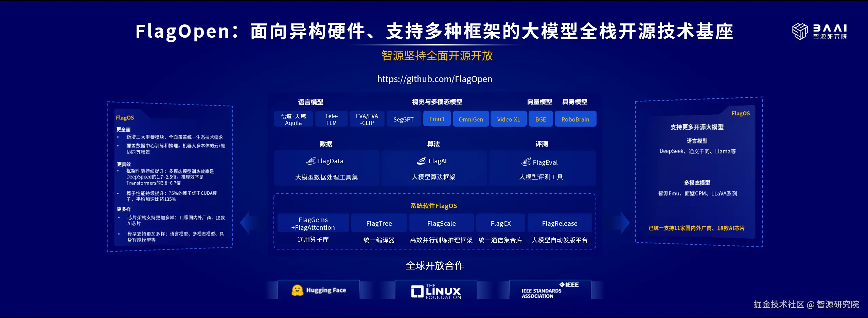This screenshot has width=868, height=318.
Task: Click the FlagEval wing icon
Action: (x=526, y=162)
